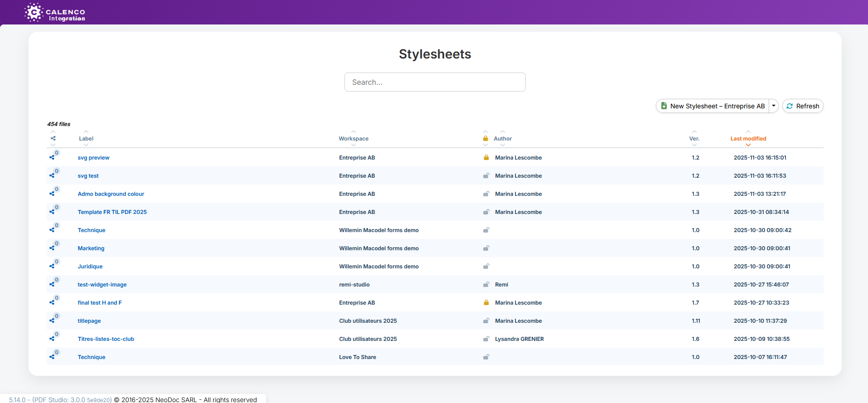Click the Refresh button
The image size is (868, 403).
coord(803,106)
